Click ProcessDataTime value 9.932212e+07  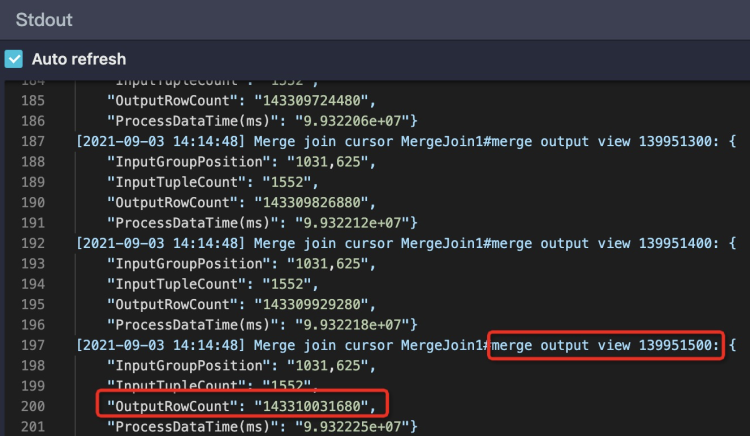coord(353,223)
